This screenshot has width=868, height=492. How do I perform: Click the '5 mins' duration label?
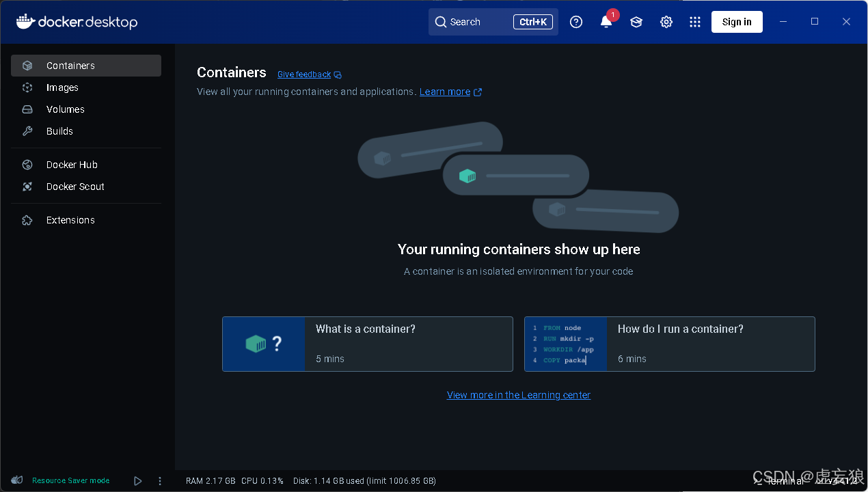click(330, 359)
